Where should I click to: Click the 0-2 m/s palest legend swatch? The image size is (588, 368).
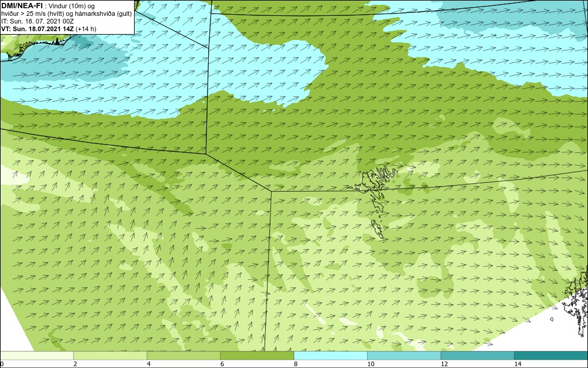click(x=36, y=356)
